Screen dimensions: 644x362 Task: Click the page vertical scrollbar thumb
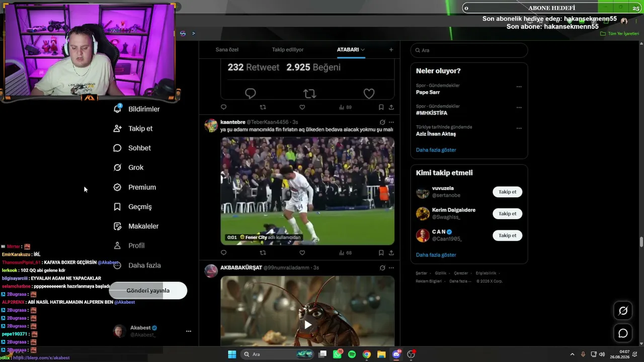641,242
